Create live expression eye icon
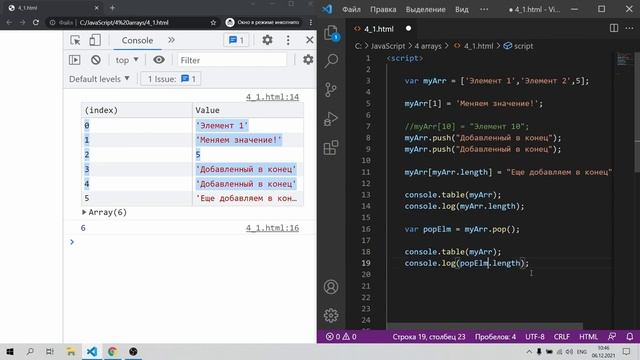 [x=159, y=60]
